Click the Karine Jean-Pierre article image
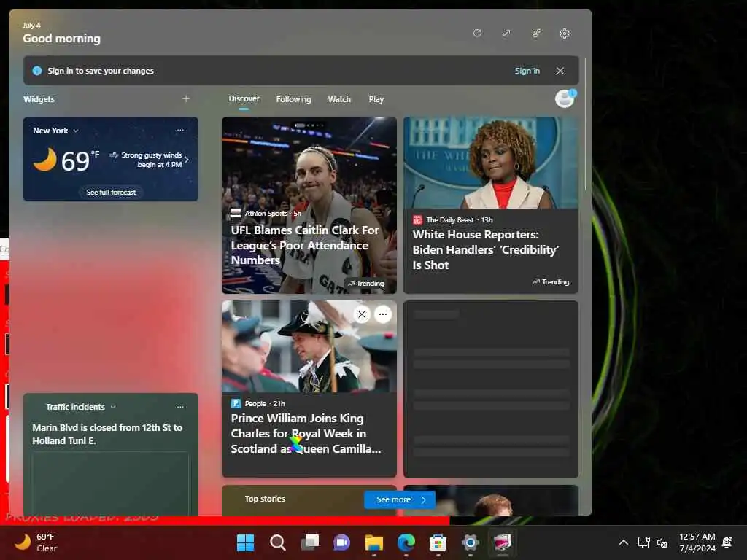 click(x=491, y=163)
